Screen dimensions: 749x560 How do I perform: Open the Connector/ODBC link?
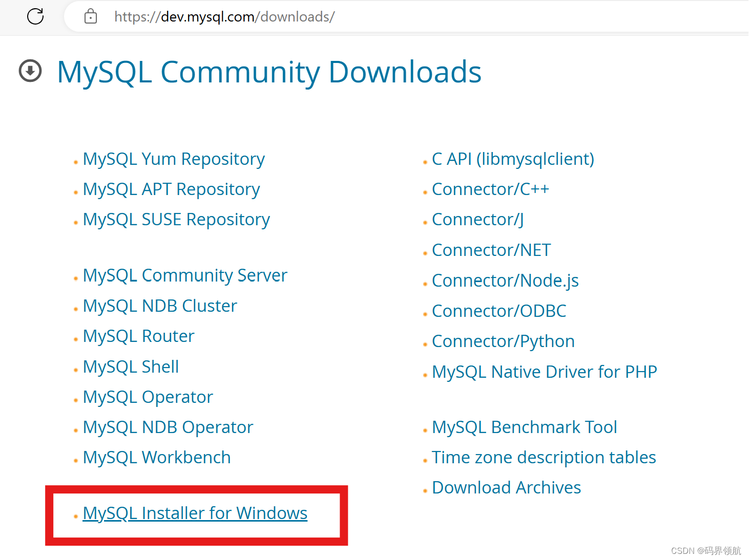499,311
